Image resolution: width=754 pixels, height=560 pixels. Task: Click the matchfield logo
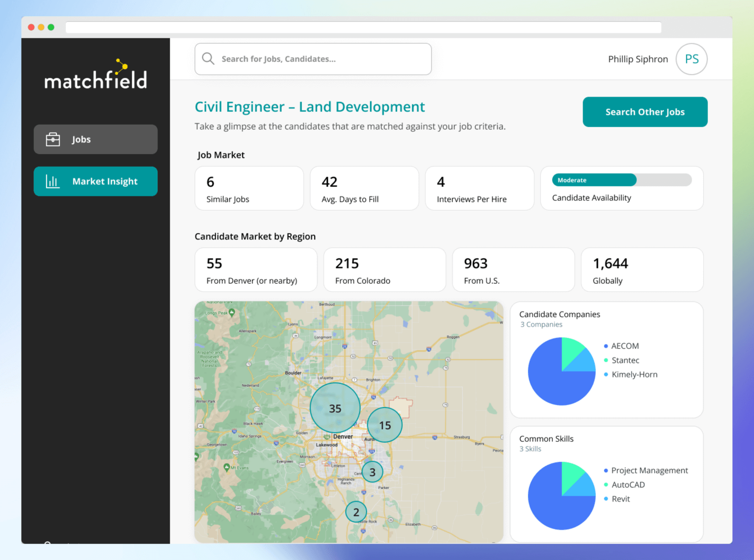96,76
